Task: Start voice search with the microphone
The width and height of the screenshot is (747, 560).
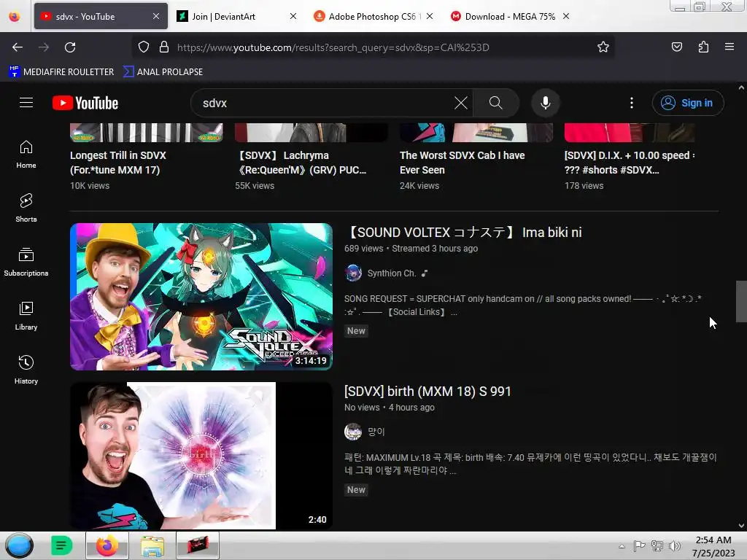Action: tap(546, 103)
